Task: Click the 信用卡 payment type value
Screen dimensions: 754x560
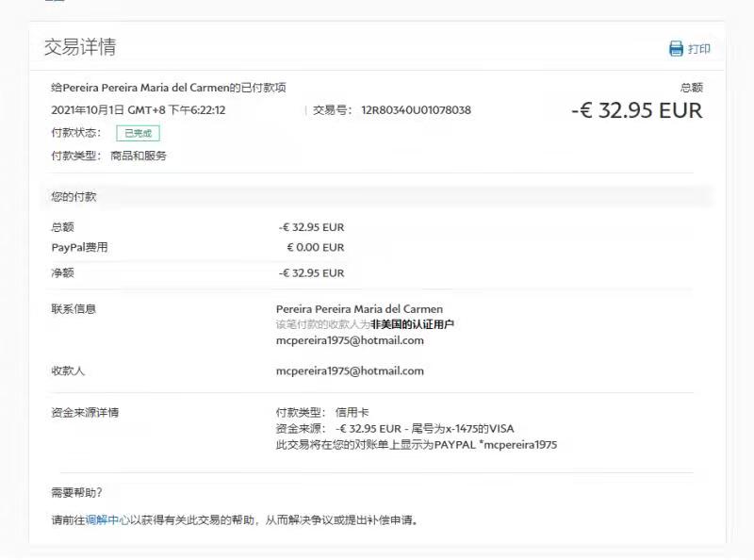Action: coord(352,413)
